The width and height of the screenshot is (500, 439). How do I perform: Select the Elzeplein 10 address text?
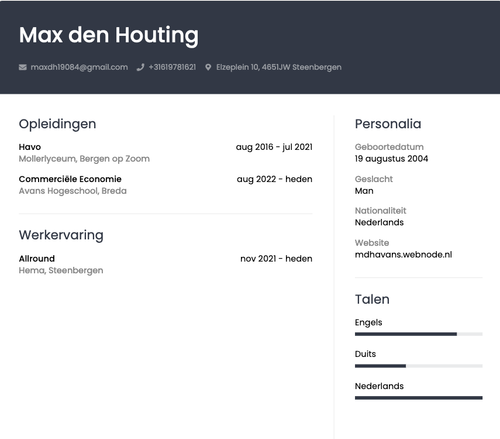[x=279, y=67]
